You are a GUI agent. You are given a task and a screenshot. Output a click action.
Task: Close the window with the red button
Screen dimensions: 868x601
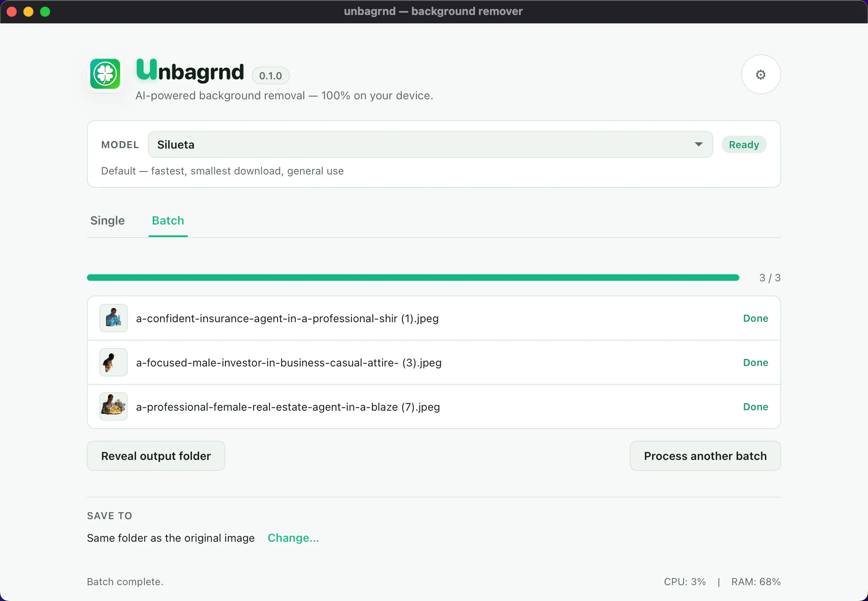pos(12,12)
